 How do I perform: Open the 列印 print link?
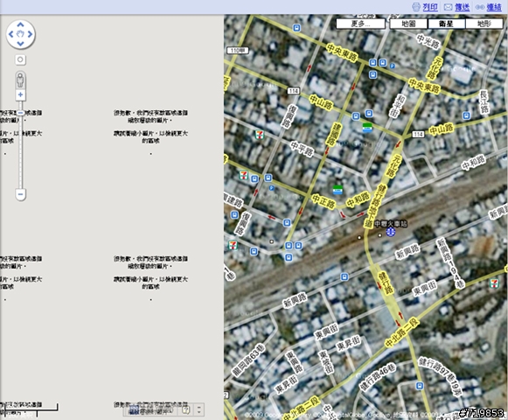point(430,7)
